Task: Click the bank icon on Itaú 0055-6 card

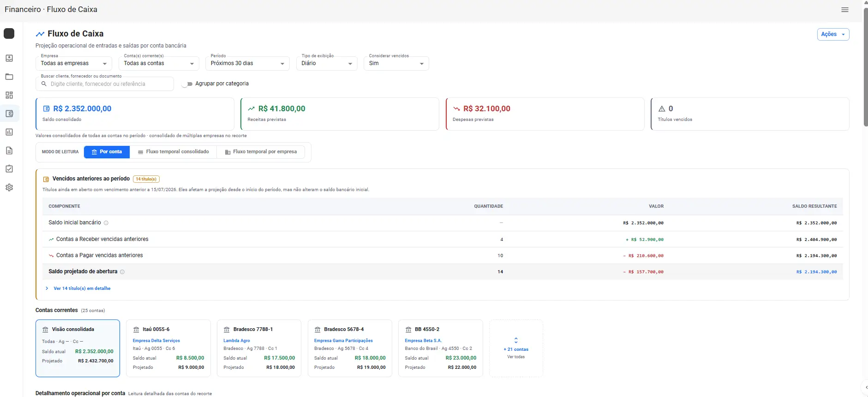Action: click(x=136, y=330)
